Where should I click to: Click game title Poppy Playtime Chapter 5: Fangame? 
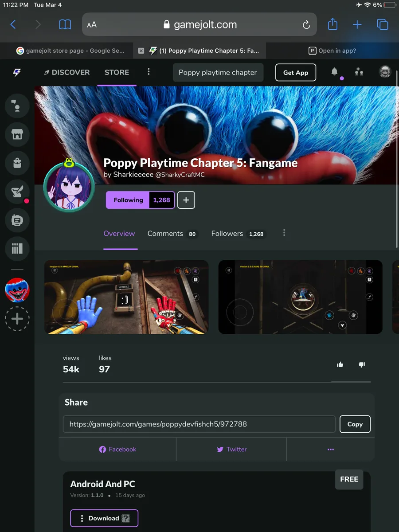pos(200,163)
